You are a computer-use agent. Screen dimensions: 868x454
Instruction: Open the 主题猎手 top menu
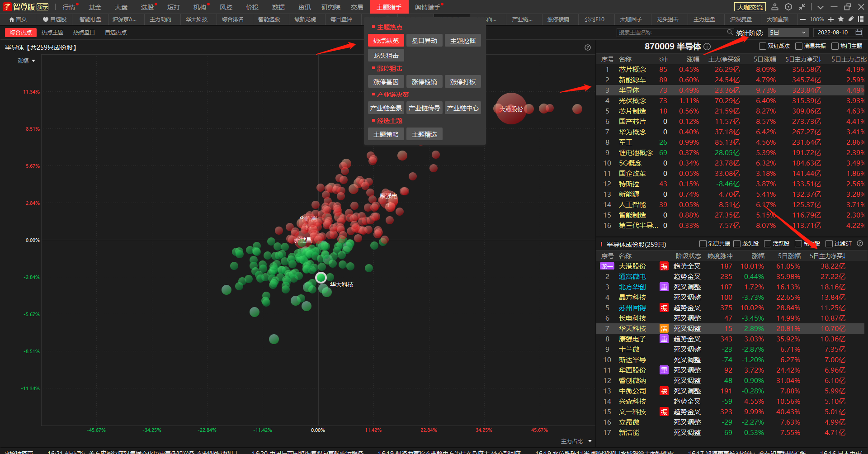(x=389, y=7)
